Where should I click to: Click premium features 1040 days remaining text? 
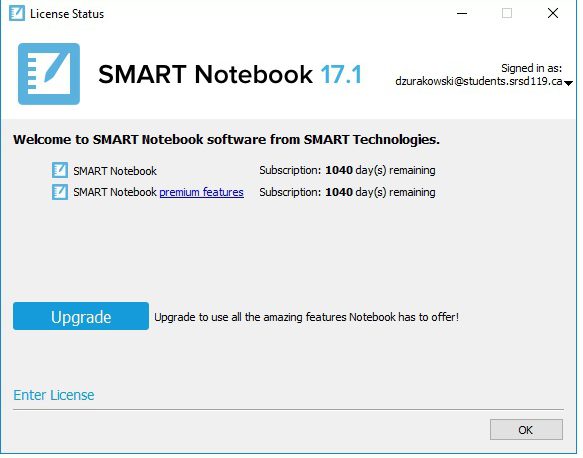pyautogui.click(x=347, y=192)
